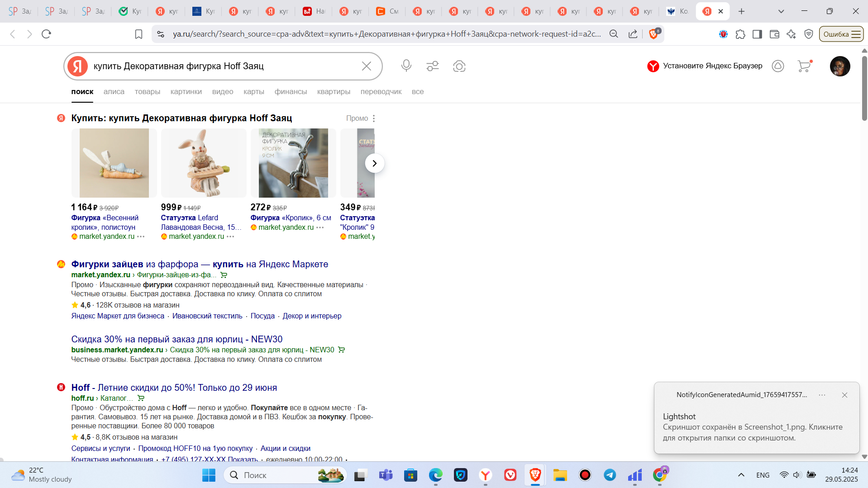Open the search settings filter icon

point(433,66)
